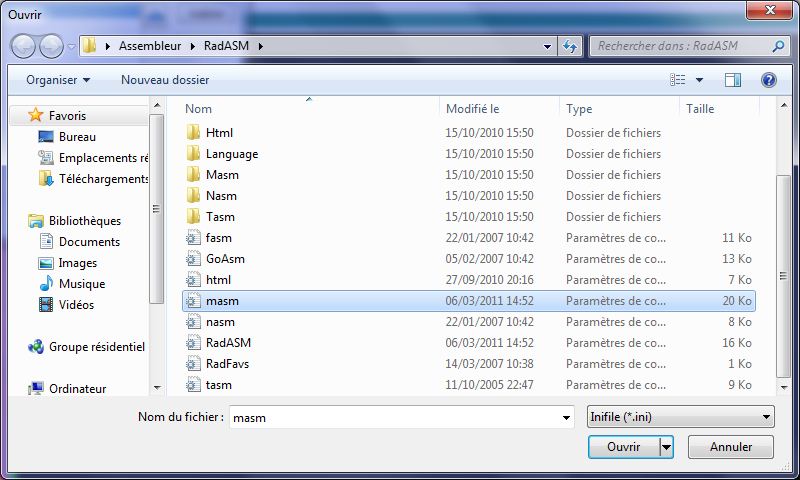
Task: Select the Vidéos library
Action: [76, 305]
